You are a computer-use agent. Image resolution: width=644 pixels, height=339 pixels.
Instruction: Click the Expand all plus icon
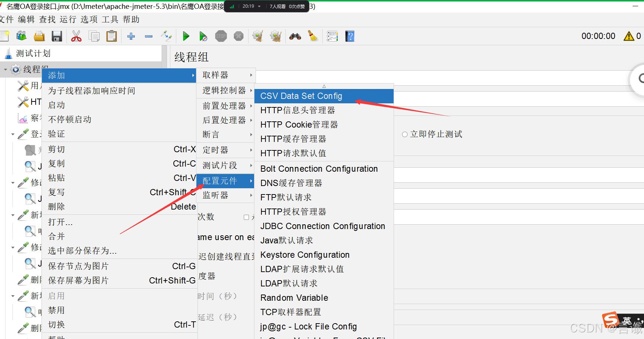click(131, 36)
